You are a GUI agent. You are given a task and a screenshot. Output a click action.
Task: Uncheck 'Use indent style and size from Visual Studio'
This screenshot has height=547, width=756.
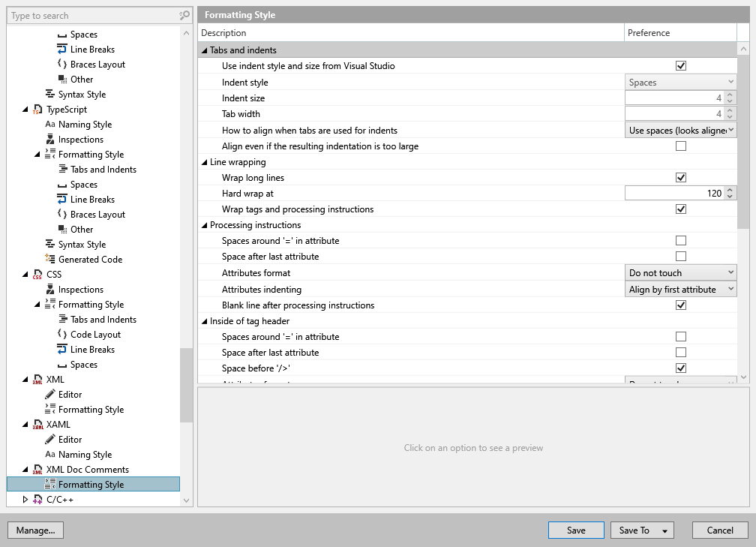tap(681, 65)
